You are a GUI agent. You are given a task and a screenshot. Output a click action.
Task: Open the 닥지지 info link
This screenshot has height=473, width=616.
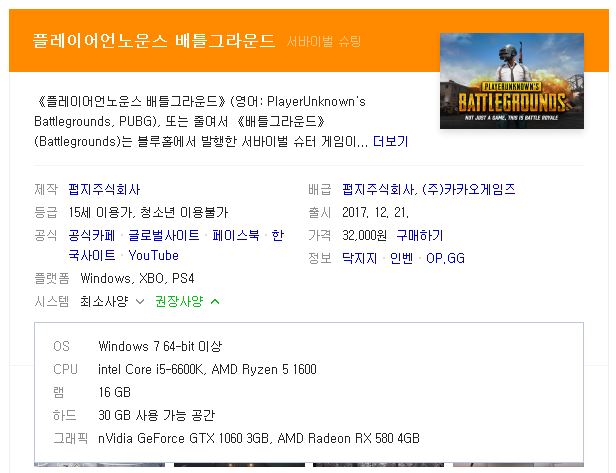click(x=359, y=258)
